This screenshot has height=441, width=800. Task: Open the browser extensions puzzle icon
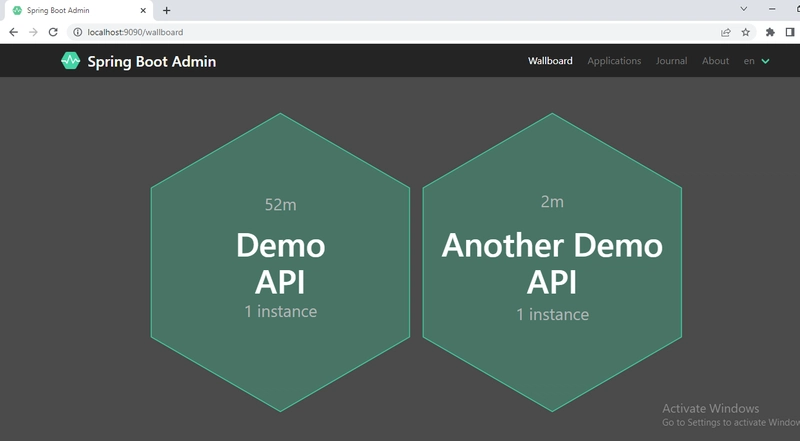coord(770,32)
